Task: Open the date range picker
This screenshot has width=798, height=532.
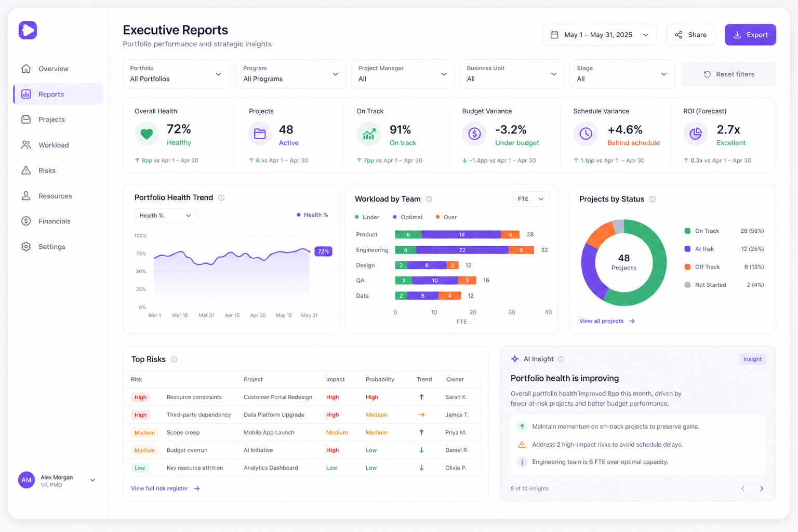Action: point(600,35)
